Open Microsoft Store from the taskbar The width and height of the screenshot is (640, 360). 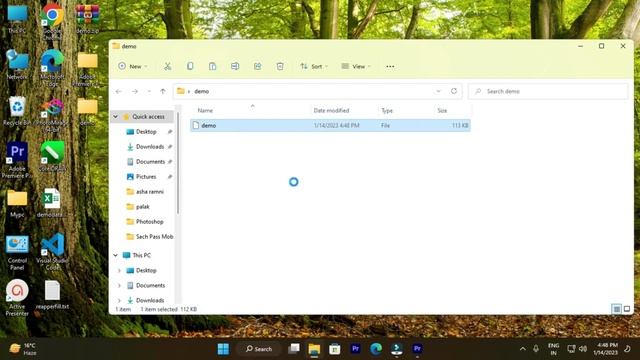pos(335,349)
